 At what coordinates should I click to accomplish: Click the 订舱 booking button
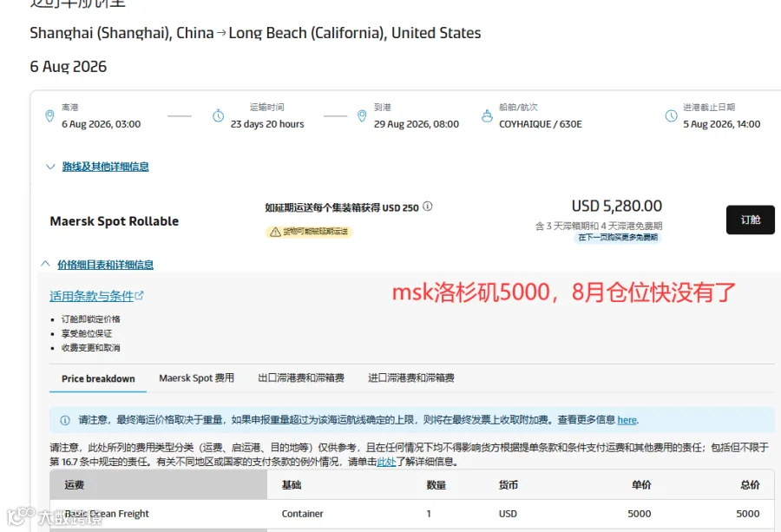(750, 220)
